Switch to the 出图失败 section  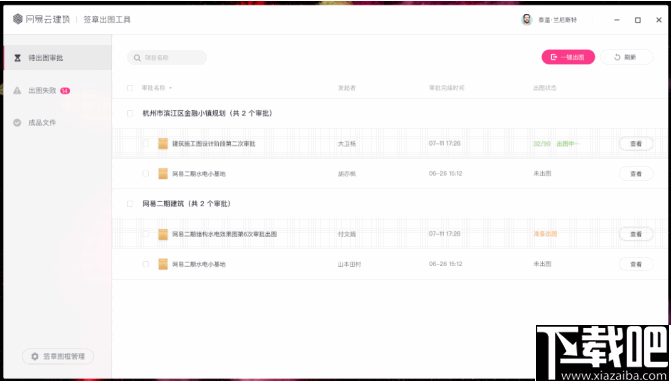point(57,90)
